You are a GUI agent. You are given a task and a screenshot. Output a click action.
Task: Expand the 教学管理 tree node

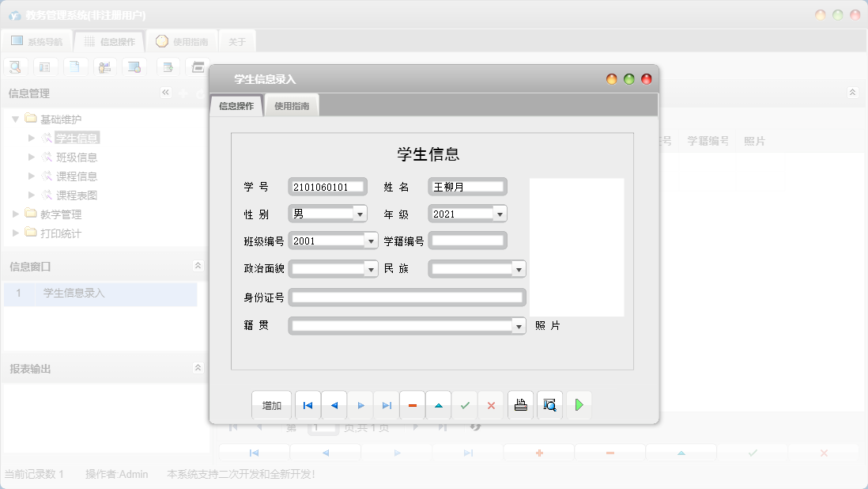16,214
